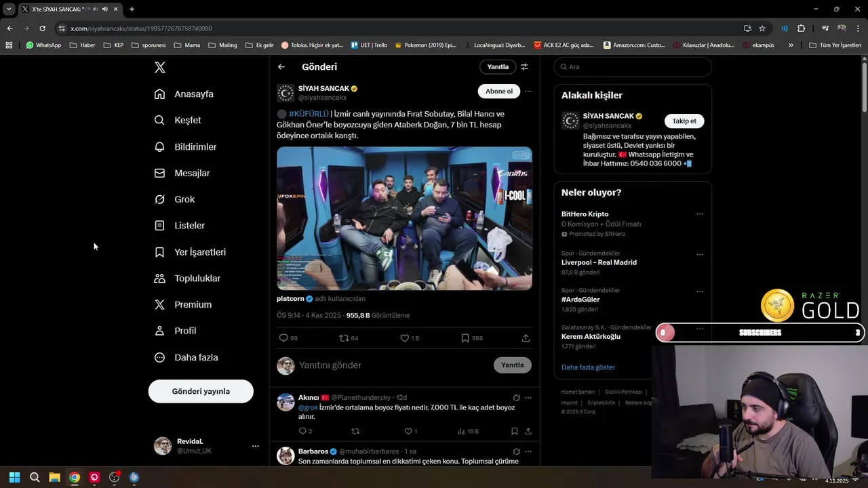Open options for BitHero Kripto trend
868x488 pixels.
[700, 214]
